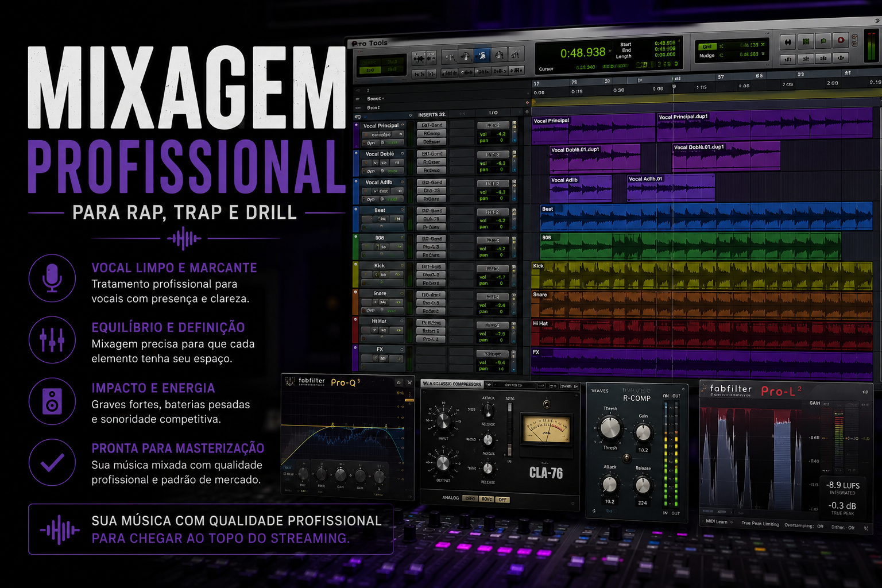Click the Pro-L 2 top corner resize icon
The height and width of the screenshot is (588, 882).
pyautogui.click(x=865, y=392)
